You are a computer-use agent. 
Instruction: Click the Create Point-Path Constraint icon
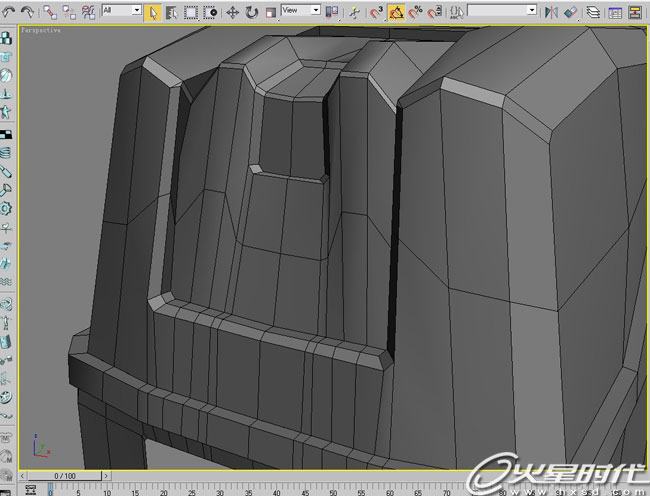coord(6,416)
